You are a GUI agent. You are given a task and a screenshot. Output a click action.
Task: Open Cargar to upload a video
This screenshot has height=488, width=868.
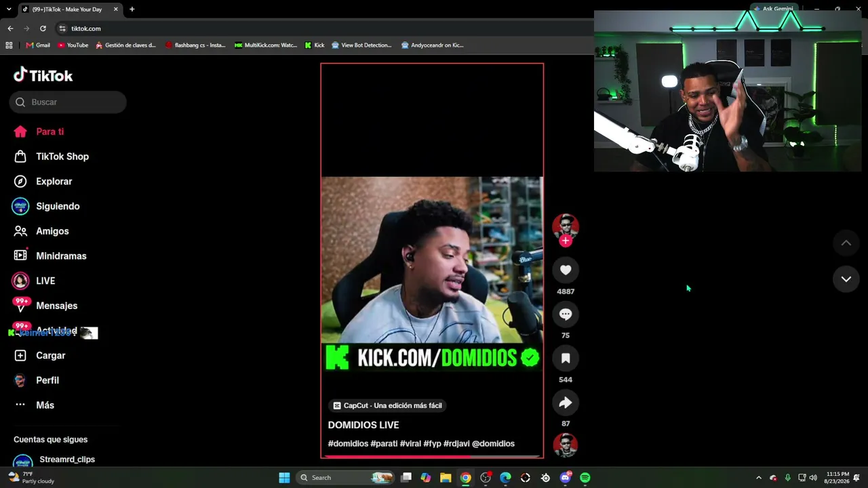[40, 356]
